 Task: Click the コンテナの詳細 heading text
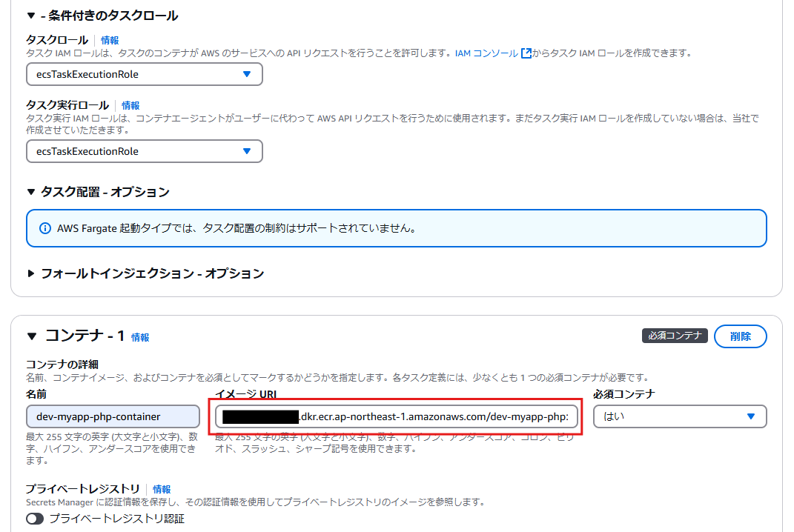coord(62,365)
